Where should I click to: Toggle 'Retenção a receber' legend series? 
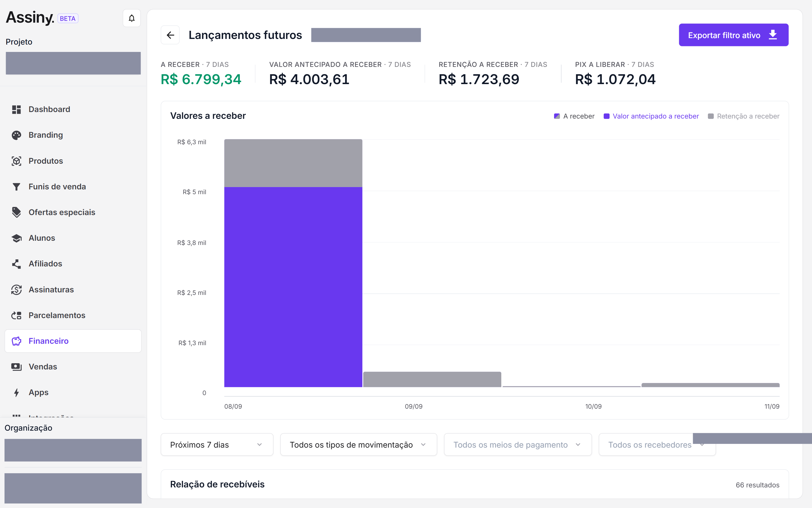tap(743, 116)
